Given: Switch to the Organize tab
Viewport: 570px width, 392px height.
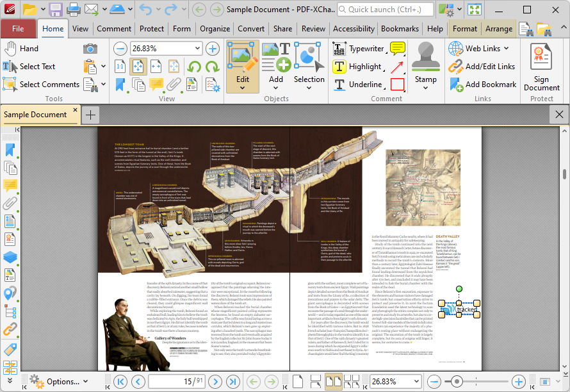Looking at the screenshot, I should point(215,29).
